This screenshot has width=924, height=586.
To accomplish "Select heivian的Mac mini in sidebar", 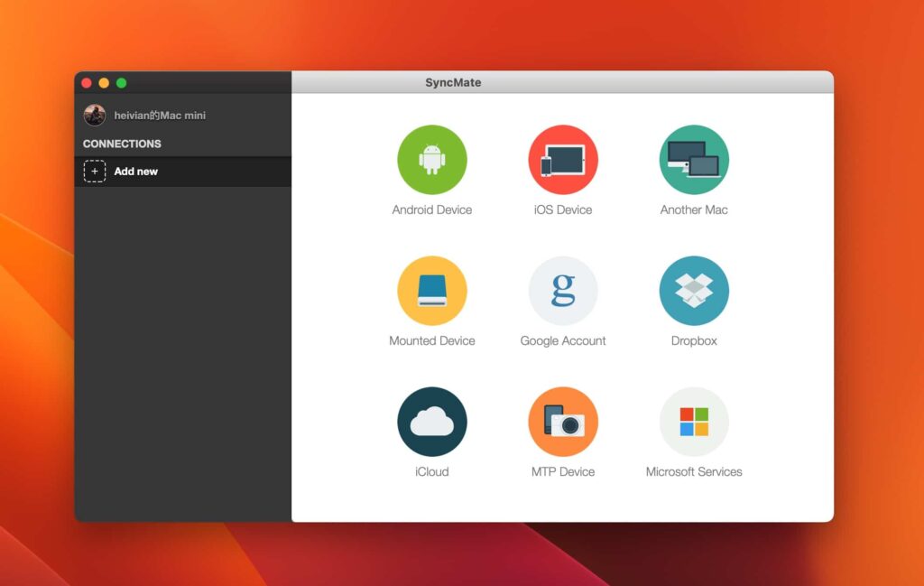I will tap(161, 115).
